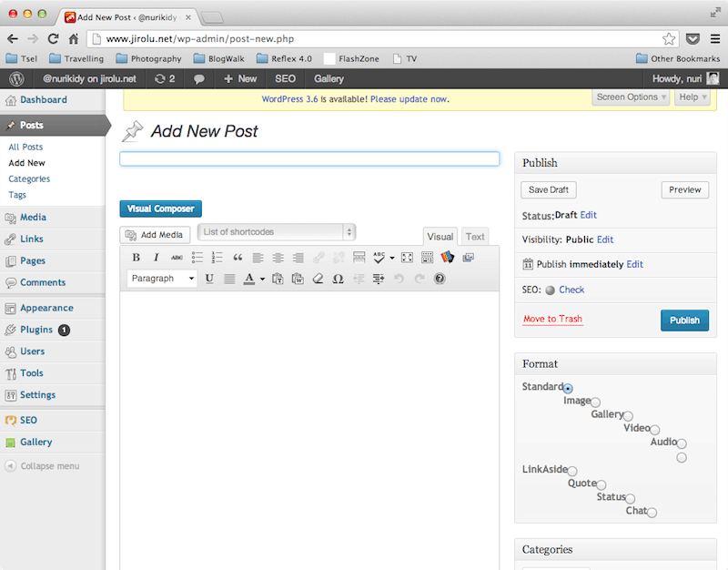Viewport: 728px width, 570px height.
Task: Insert an unordered bullet list
Action: click(x=197, y=258)
